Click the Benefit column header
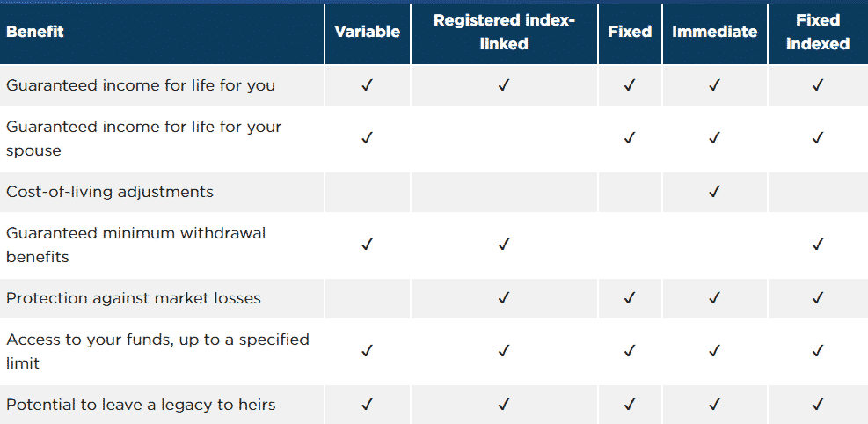 click(x=35, y=32)
